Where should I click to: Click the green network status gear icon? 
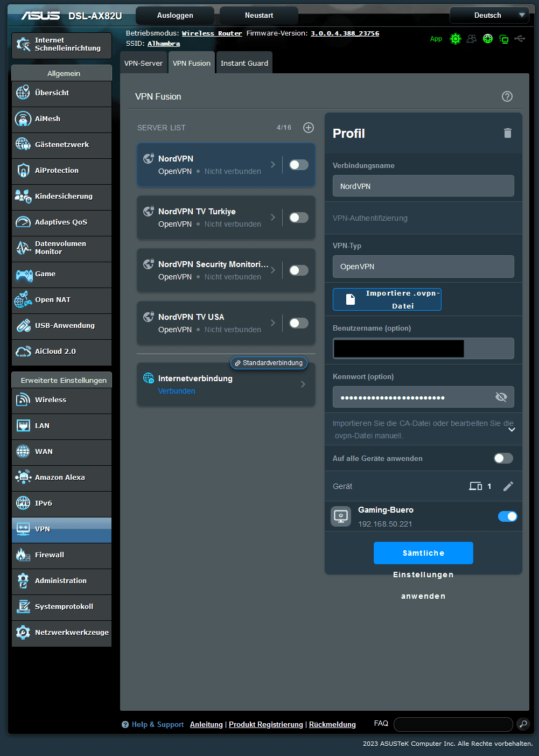456,39
